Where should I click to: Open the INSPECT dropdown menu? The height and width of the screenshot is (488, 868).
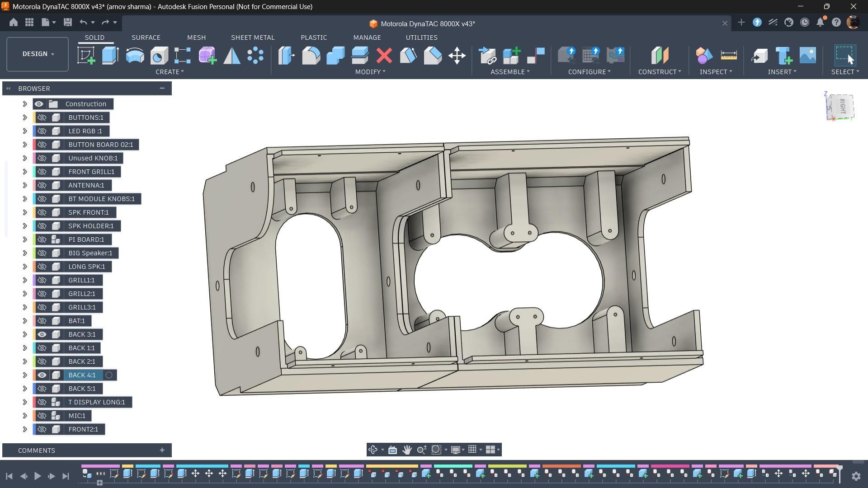(716, 72)
